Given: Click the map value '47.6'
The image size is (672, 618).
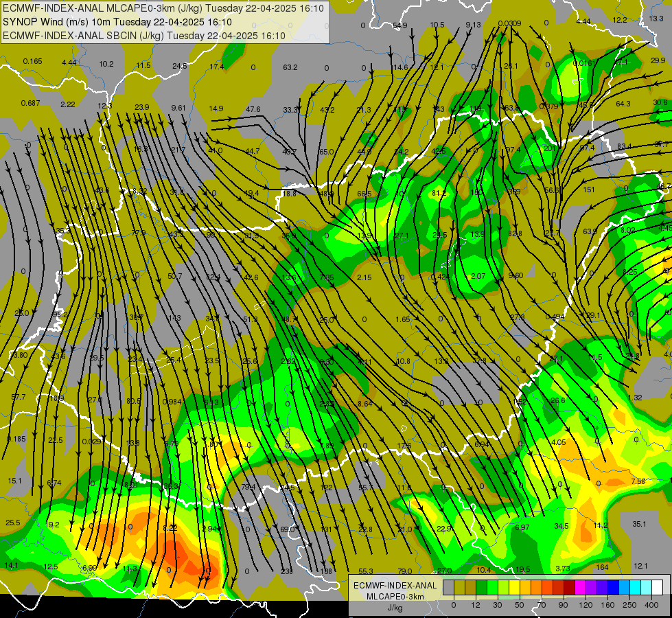Looking at the screenshot, I should click(253, 109).
